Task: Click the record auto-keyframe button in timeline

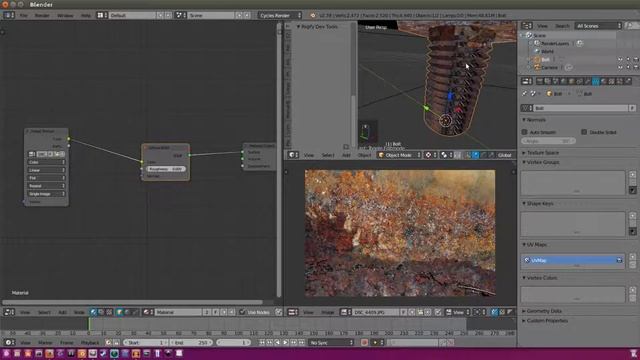Action: click(364, 342)
